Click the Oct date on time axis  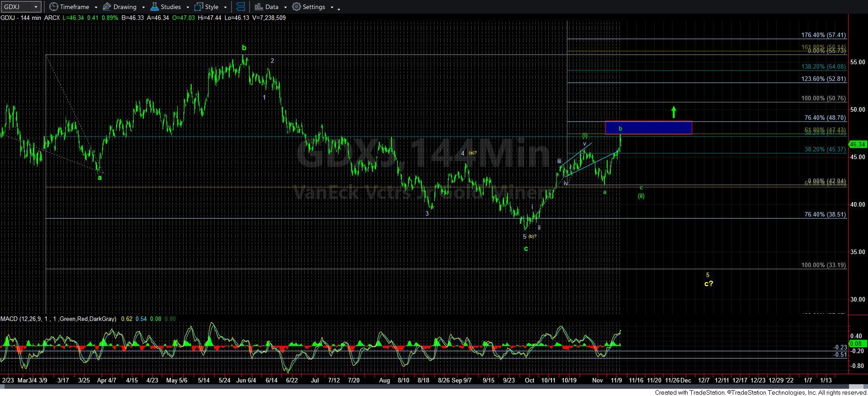pos(530,381)
